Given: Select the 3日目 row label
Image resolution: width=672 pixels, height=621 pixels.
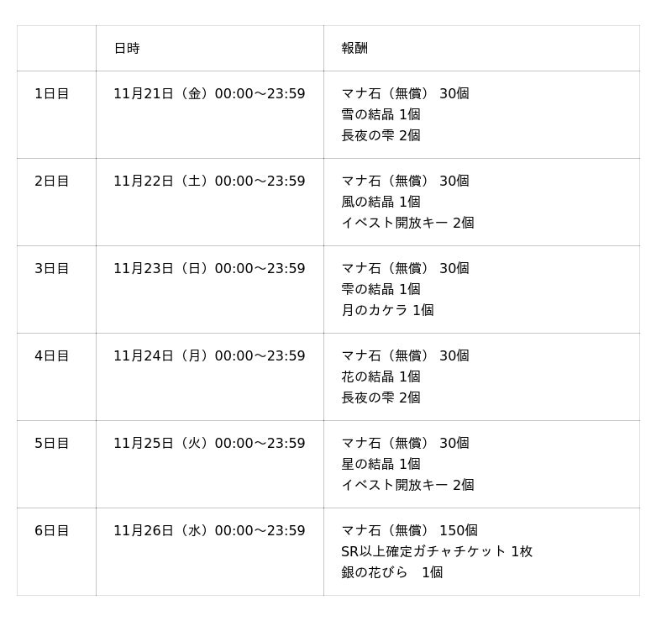Looking at the screenshot, I should click(52, 269).
